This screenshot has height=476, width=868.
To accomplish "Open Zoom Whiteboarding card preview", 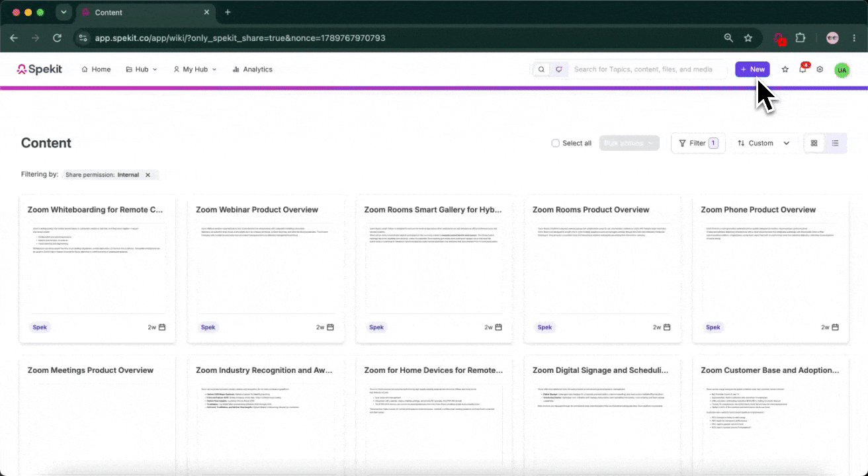I will click(97, 270).
